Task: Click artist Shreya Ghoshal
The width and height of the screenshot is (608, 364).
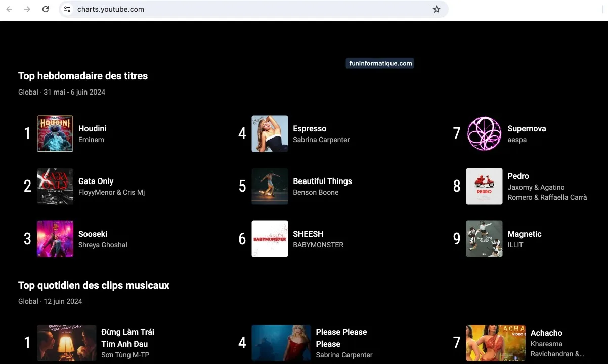Action: tap(103, 245)
